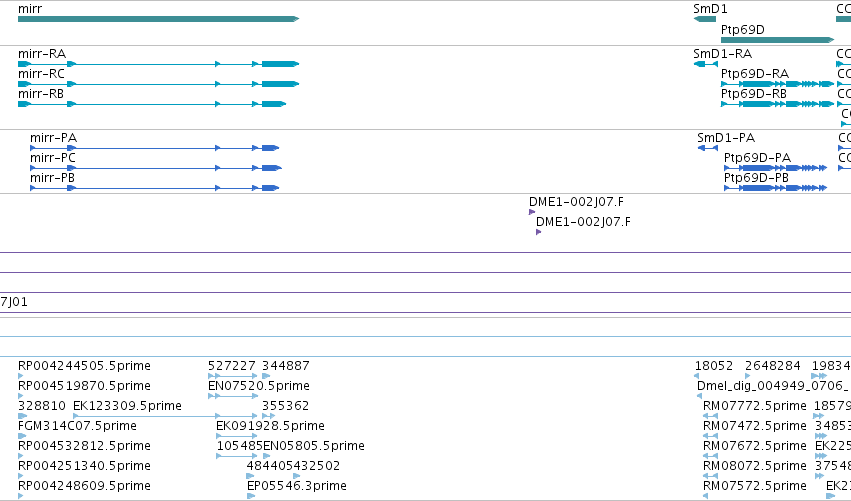Click the Ptp69D-RA transcript label
This screenshot has width=851, height=501.
click(x=754, y=74)
